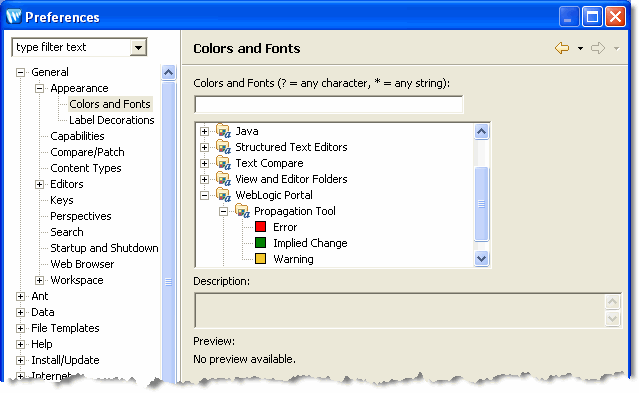Close the Preferences window

[x=615, y=17]
